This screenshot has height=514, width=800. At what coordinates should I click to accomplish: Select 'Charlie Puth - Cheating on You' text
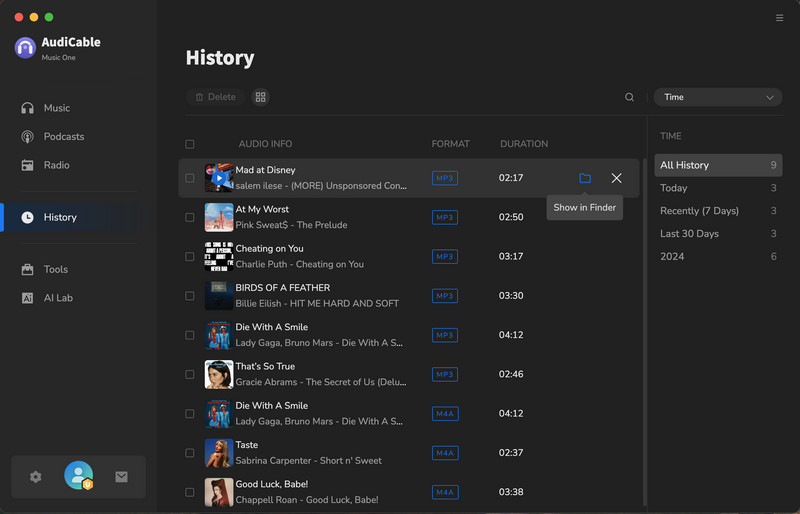coord(299,264)
